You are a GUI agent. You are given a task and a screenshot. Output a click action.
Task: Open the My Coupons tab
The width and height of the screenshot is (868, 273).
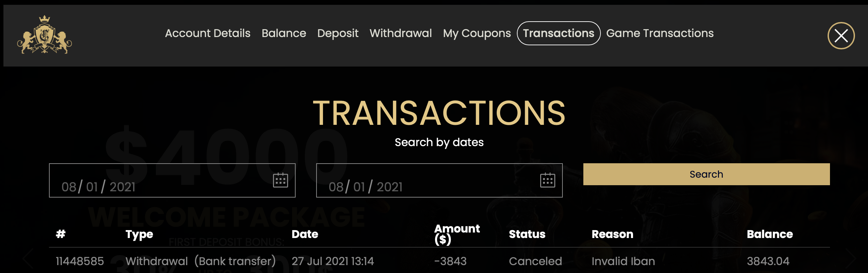pos(477,33)
